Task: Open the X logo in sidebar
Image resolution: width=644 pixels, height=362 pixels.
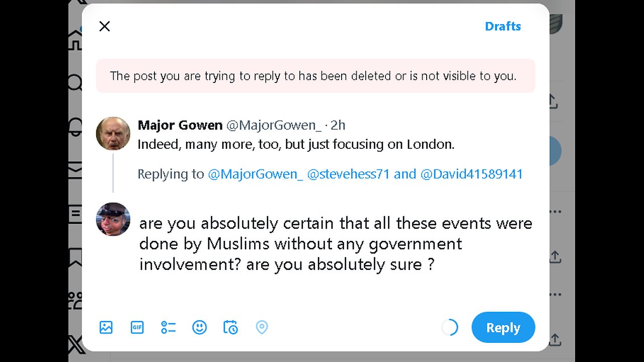Action: click(75, 346)
